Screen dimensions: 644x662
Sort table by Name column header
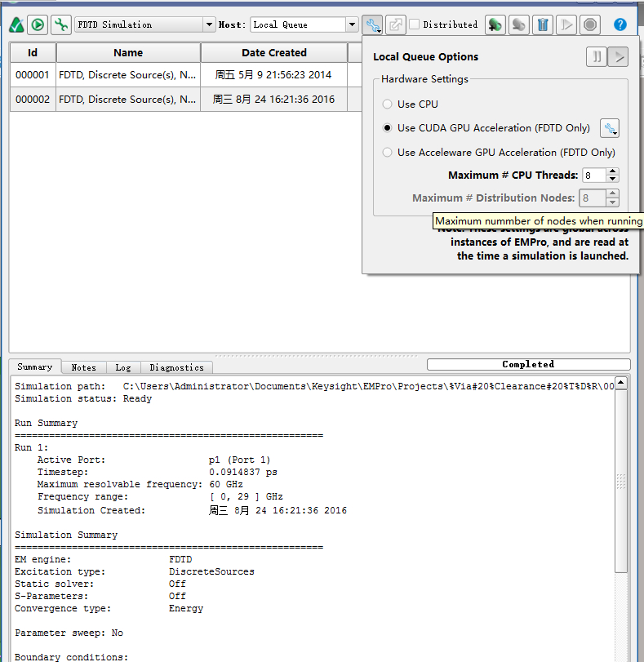[128, 53]
